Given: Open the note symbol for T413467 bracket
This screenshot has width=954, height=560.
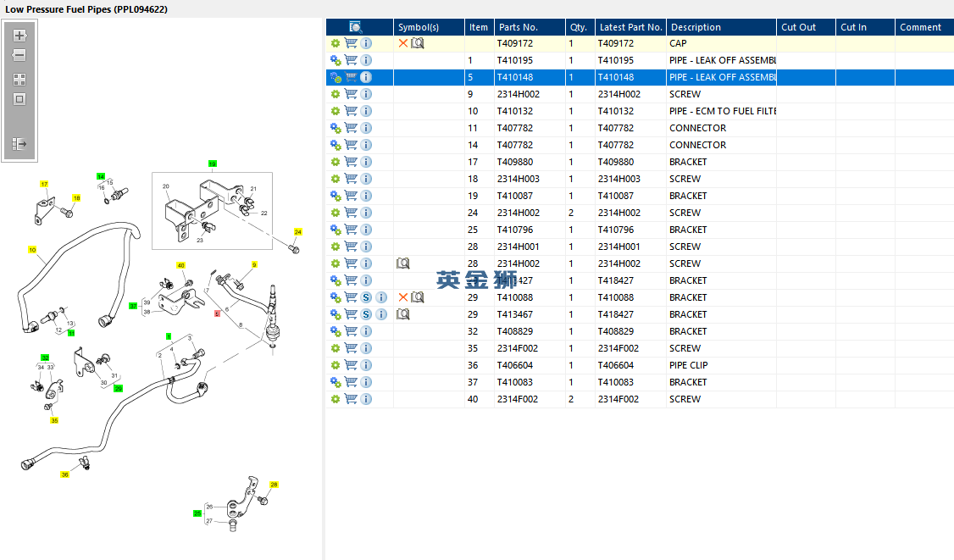Looking at the screenshot, I should 402,314.
